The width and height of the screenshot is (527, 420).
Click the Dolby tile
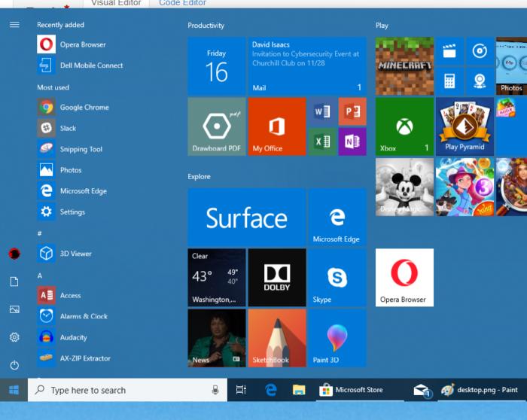[x=276, y=277]
